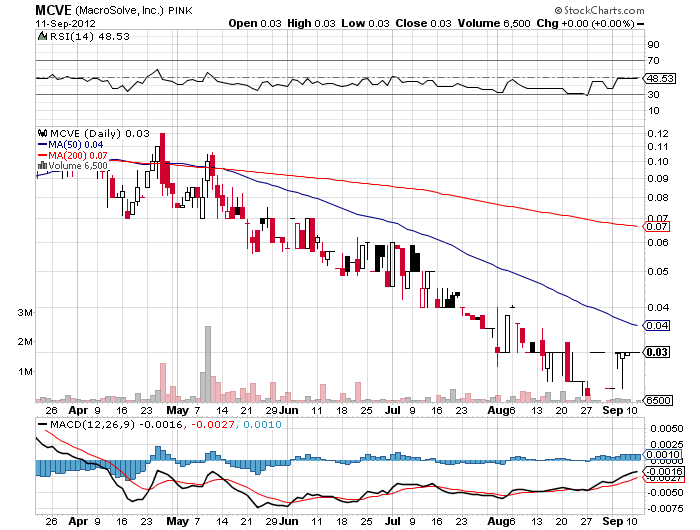Click the red 0.07 MA(200) price tag

pos(656,226)
